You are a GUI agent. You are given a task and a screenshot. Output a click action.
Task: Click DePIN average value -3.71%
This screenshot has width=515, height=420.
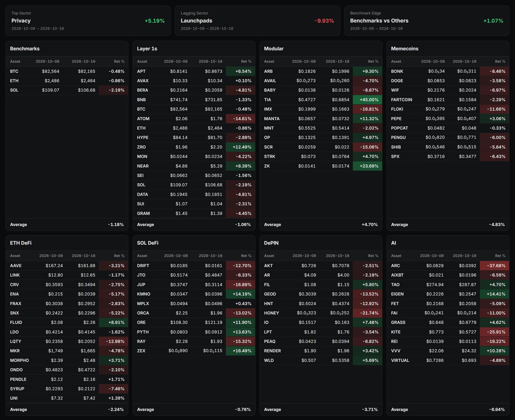pos(370,409)
